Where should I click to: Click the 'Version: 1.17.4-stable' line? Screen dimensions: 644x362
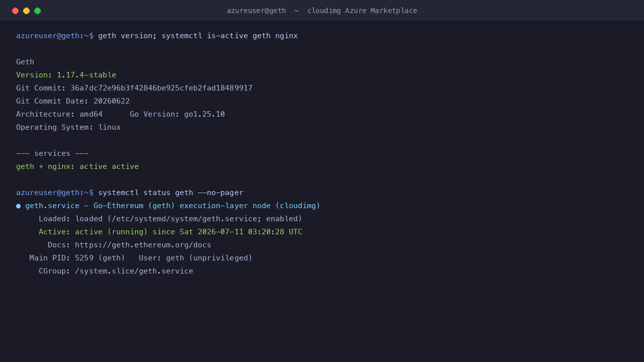tap(66, 75)
